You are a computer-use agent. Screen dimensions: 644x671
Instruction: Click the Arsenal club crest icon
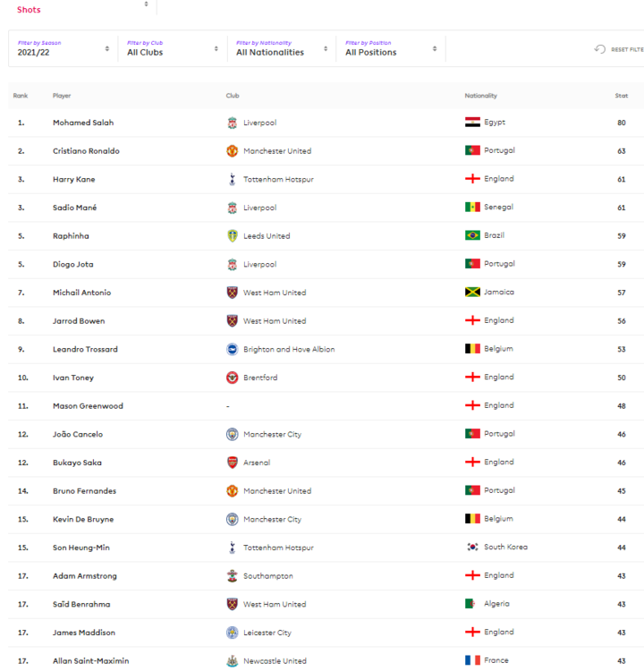232,463
